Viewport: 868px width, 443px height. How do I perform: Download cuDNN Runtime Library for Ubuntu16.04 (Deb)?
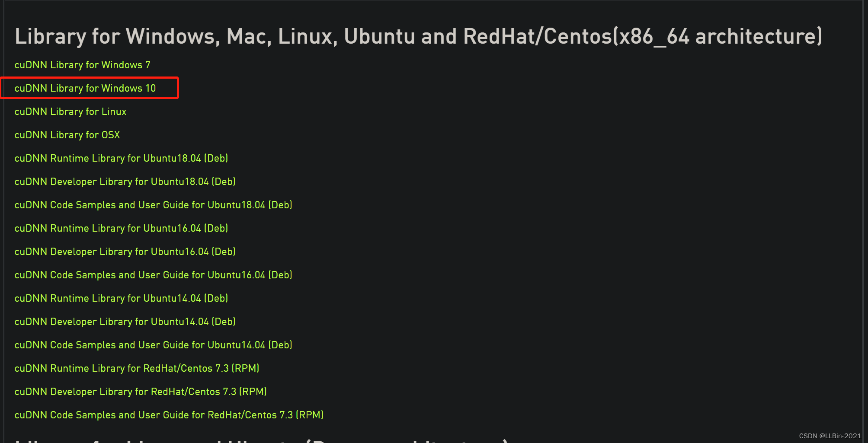121,228
